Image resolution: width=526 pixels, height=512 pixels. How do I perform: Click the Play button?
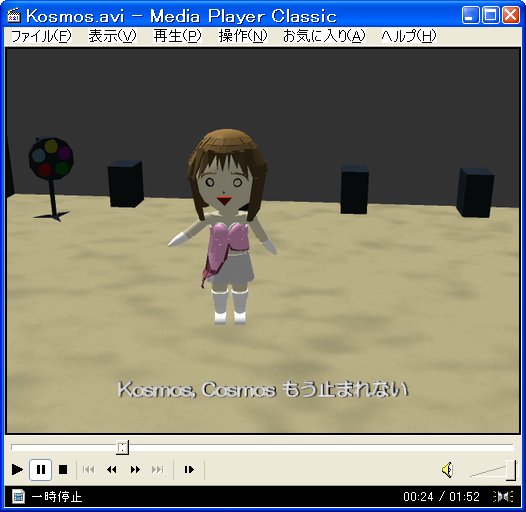(17, 469)
